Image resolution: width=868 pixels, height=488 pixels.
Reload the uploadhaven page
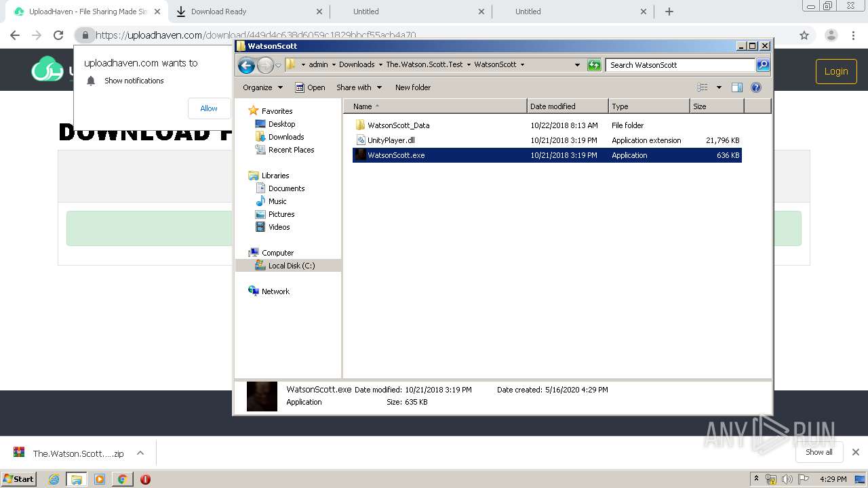pos(58,35)
